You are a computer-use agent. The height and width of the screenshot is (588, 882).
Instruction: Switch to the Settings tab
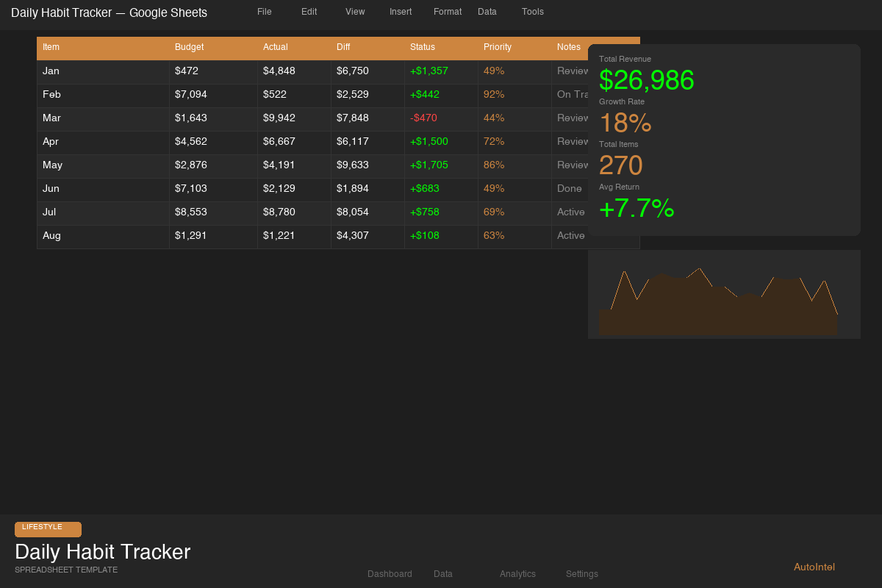[582, 574]
